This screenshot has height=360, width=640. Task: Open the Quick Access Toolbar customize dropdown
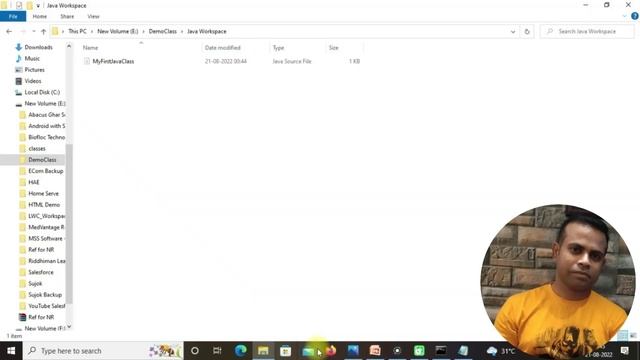pos(38,6)
